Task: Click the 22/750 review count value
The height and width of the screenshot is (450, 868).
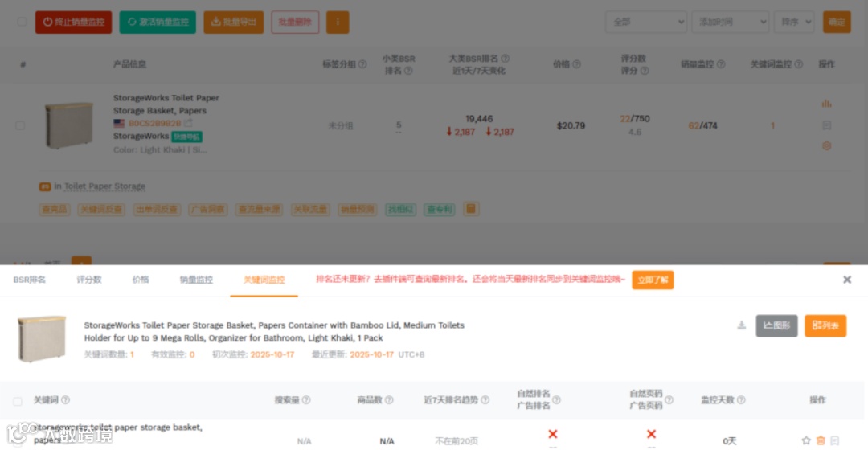Action: click(635, 118)
